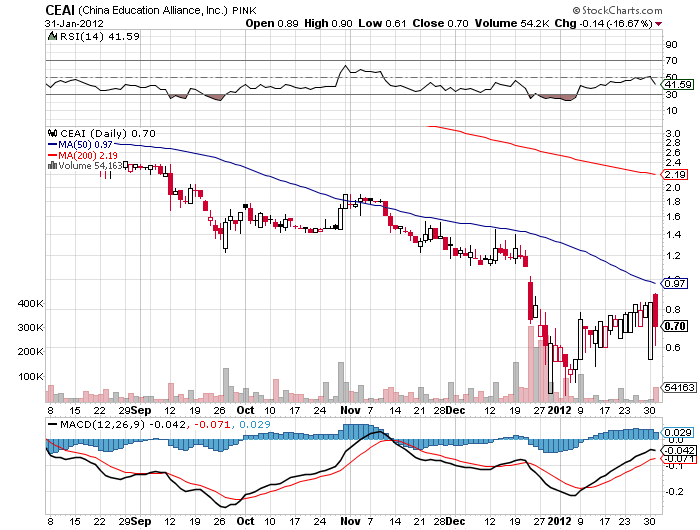Click the Low 0.61 value

pos(382,23)
